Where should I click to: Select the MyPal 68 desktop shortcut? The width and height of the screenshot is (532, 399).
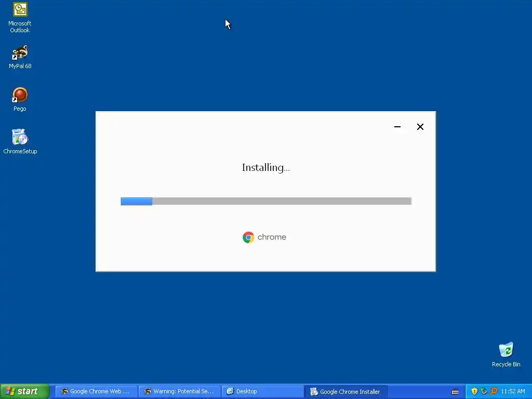[x=20, y=57]
